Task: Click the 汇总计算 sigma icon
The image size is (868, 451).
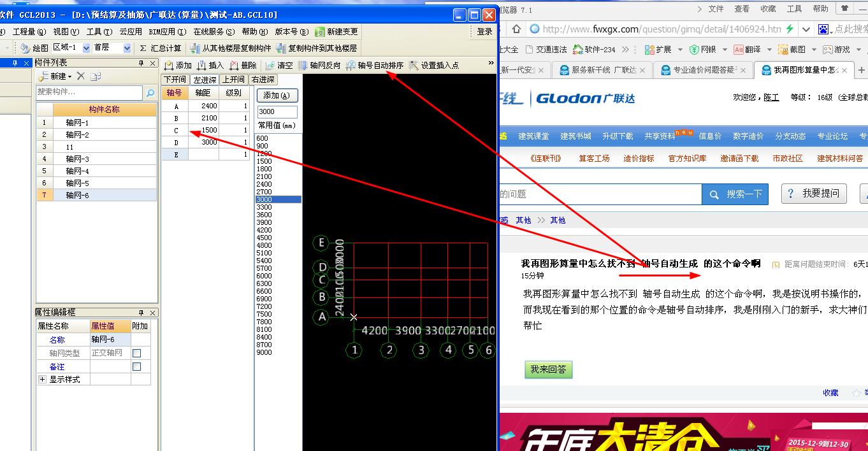Action: [143, 48]
